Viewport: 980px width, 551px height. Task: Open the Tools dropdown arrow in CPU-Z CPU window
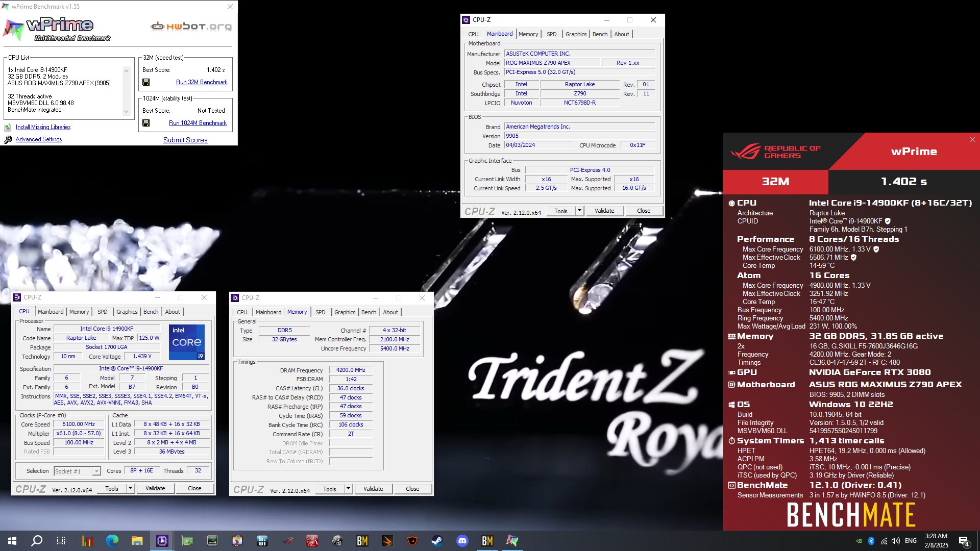[130, 488]
